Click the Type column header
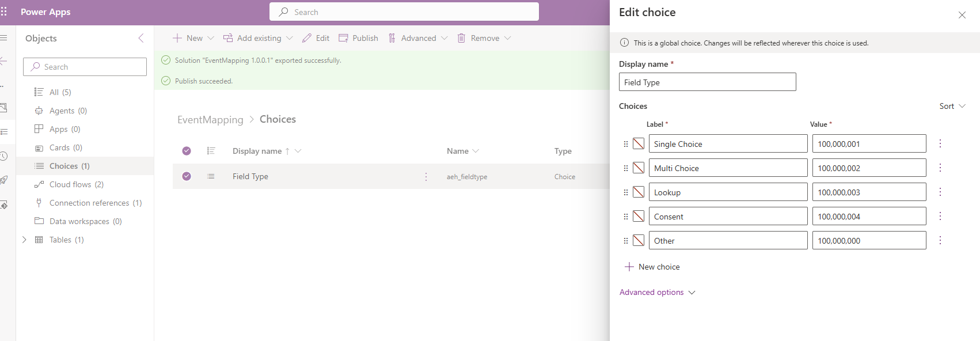Viewport: 980px width, 341px height. (563, 151)
